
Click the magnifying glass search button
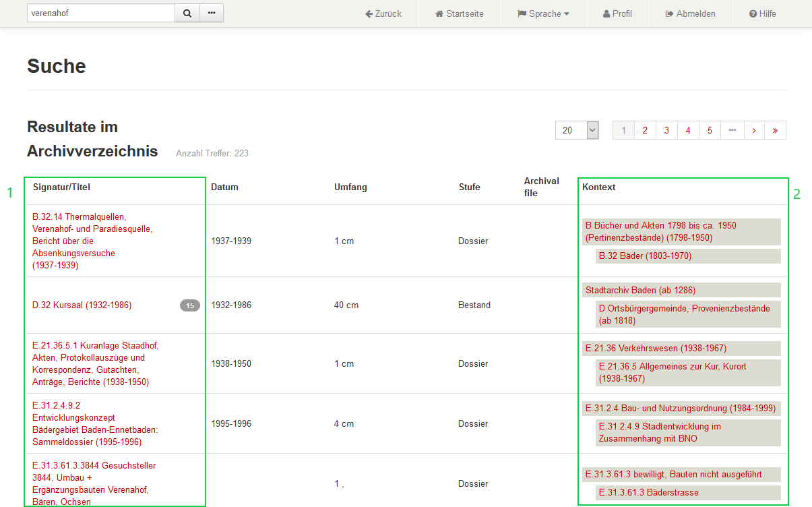coord(187,13)
